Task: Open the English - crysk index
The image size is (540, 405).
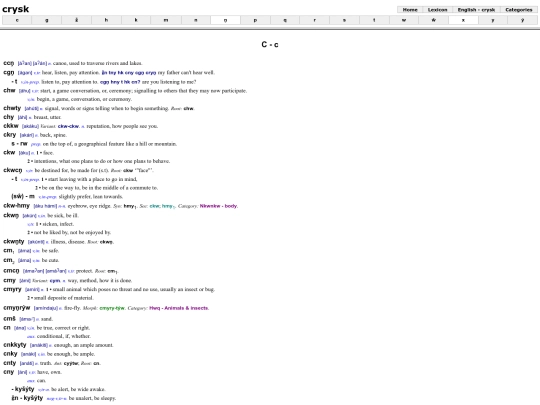Action: pyautogui.click(x=476, y=10)
